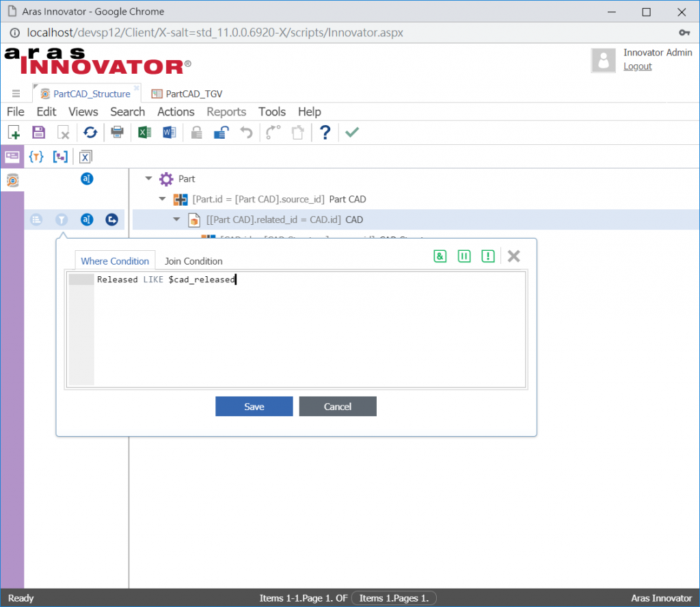The width and height of the screenshot is (700, 607).
Task: Click the grey Cancel button
Action: [x=338, y=407]
